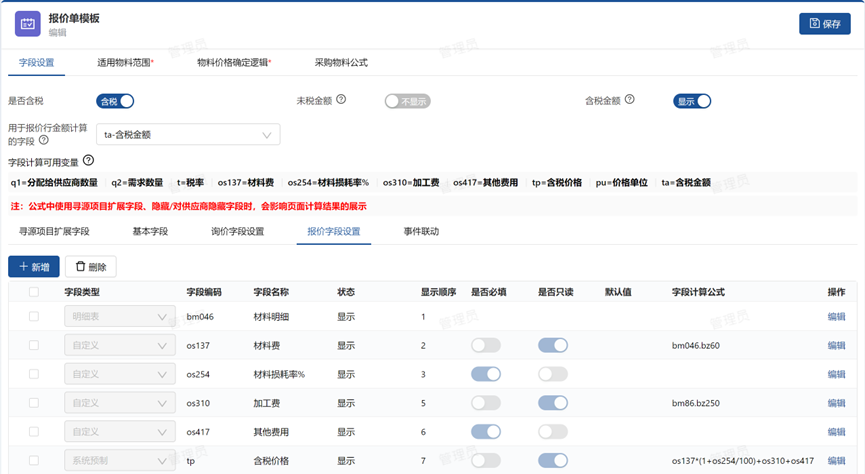
Task: Open 寻源项目扩展字段 sub-tab
Action: [54, 232]
